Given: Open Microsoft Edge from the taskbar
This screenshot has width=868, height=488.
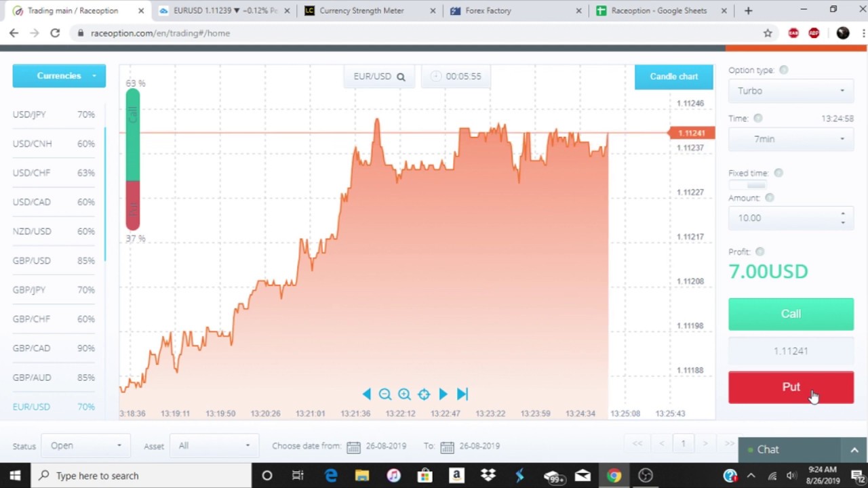Looking at the screenshot, I should click(331, 475).
